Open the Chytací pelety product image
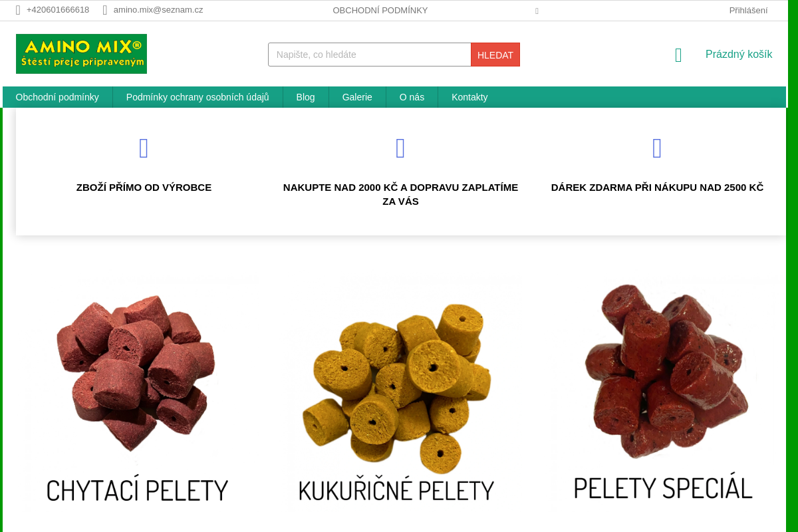 coord(137,392)
